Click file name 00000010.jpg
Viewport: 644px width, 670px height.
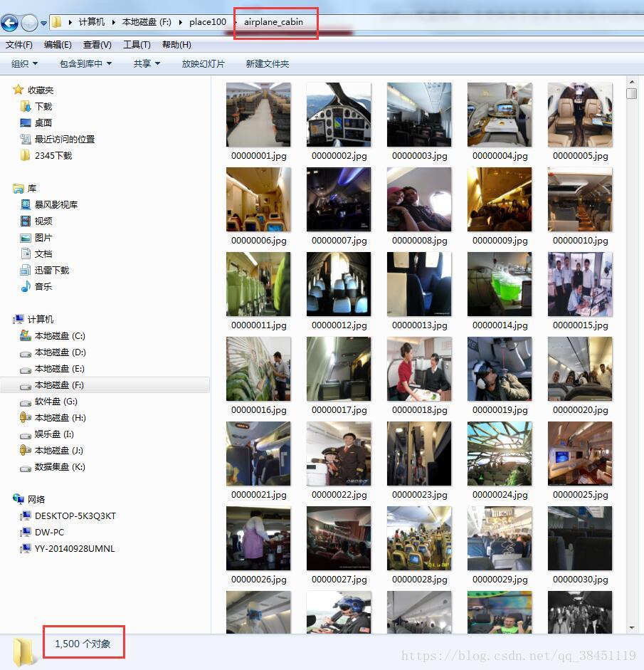click(x=581, y=241)
